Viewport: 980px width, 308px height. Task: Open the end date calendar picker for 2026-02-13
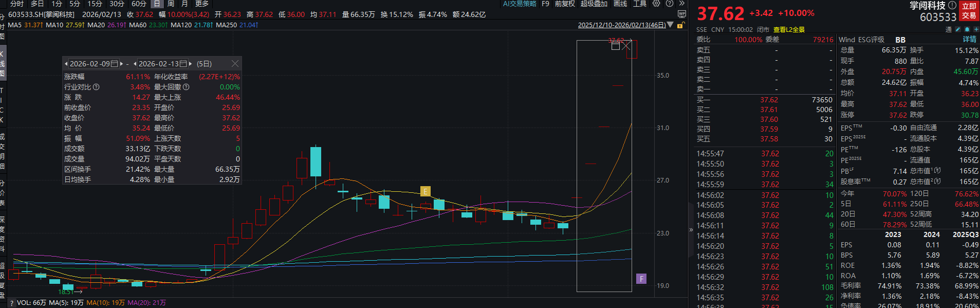pyautogui.click(x=183, y=64)
